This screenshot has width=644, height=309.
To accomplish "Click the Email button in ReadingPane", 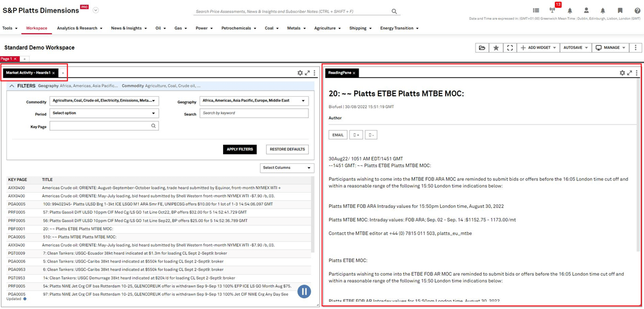I will (x=338, y=135).
